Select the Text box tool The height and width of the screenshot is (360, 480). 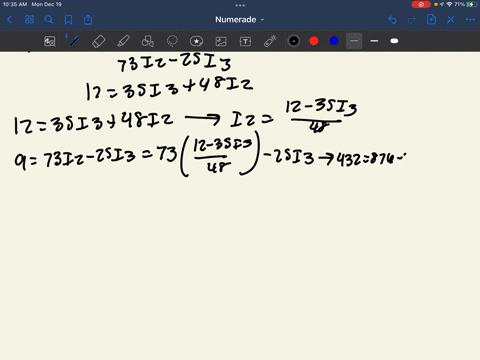click(245, 41)
